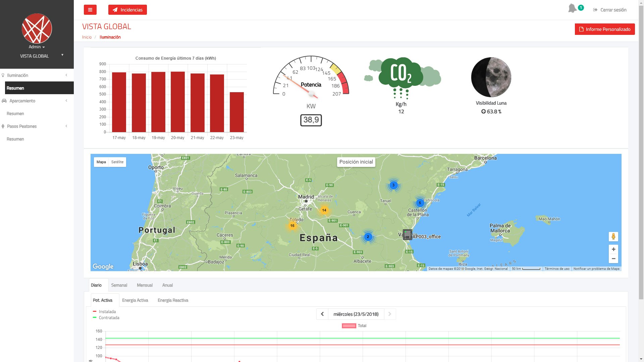This screenshot has height=362, width=644.
Task: Click the pink Total legend swatch
Action: click(x=349, y=325)
